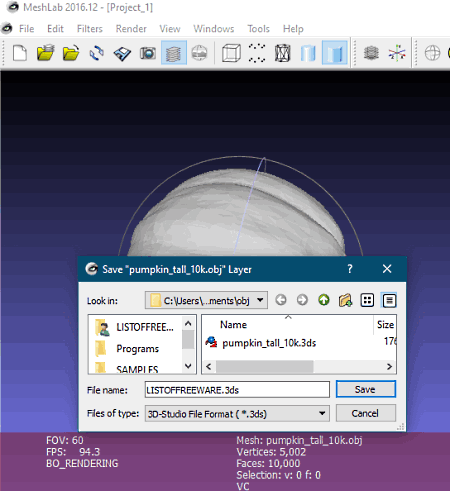Screen dimensions: 450x491
Task: Click the sidebar scroll down arrow
Action: pyautogui.click(x=188, y=366)
